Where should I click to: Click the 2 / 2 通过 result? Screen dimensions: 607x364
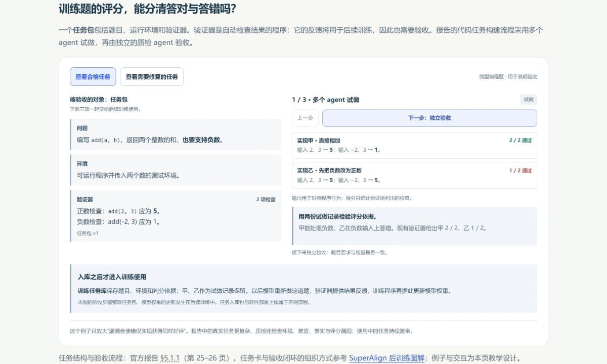click(x=521, y=141)
